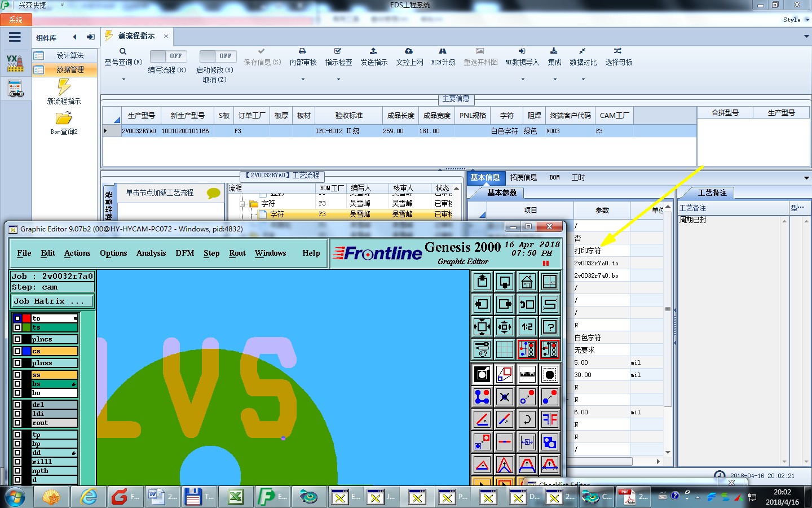Click the blue connected-nodes tool icon

482,397
